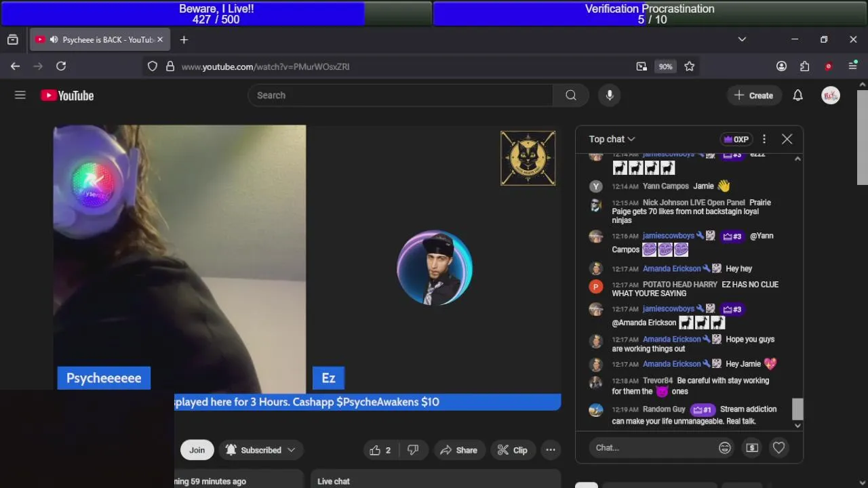This screenshot has width=868, height=488.
Task: Focus the YouTube Search box
Action: tap(400, 96)
